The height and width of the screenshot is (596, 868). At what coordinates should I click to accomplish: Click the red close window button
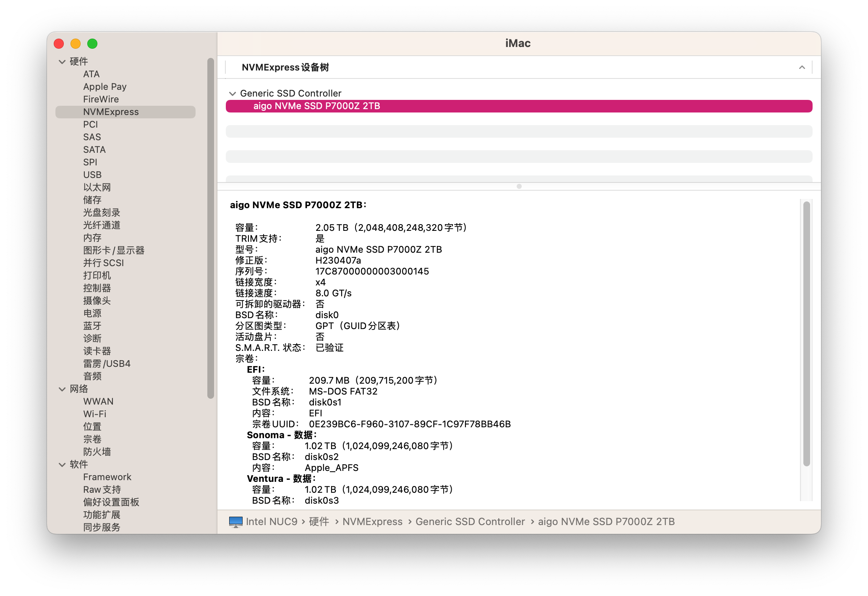59,44
